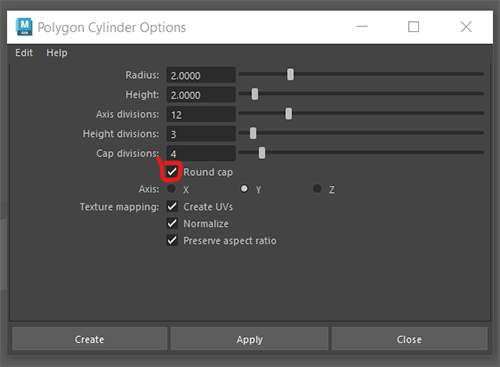Minimize the Polygon Cylinder Options window
This screenshot has height=367, width=500.
click(x=362, y=27)
